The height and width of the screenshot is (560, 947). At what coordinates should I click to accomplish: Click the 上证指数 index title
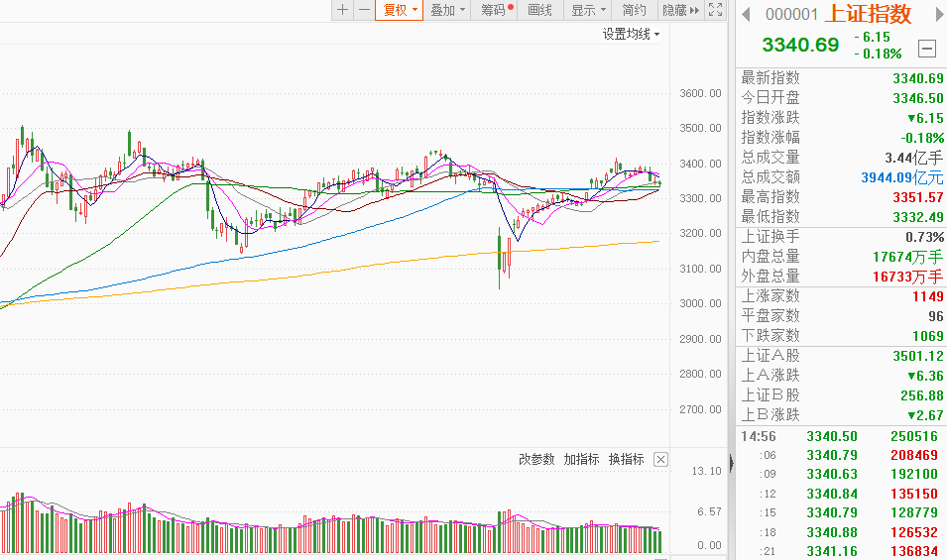tap(870, 14)
